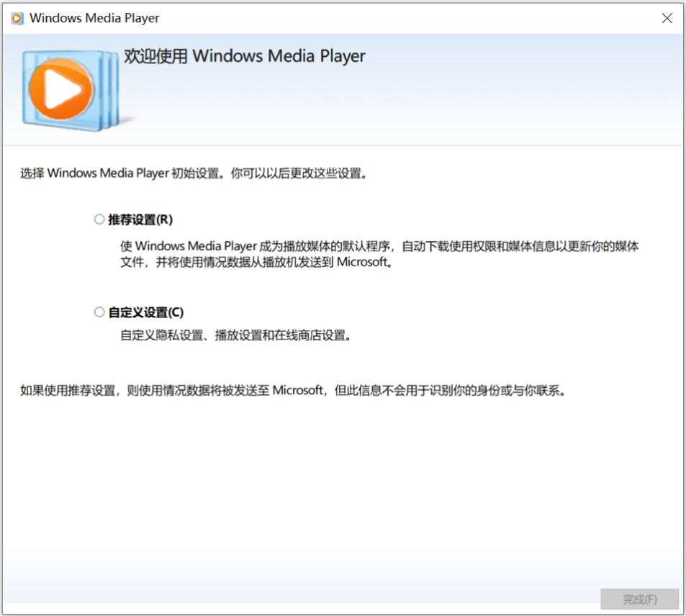
Task: Click the text 自定义隐私设置、播放设置和在线商店设置
Action: point(235,335)
